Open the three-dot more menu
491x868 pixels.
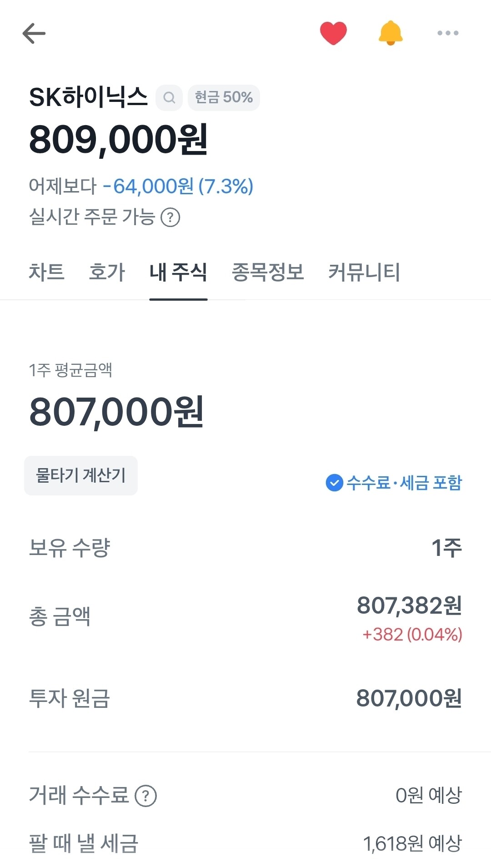[448, 33]
